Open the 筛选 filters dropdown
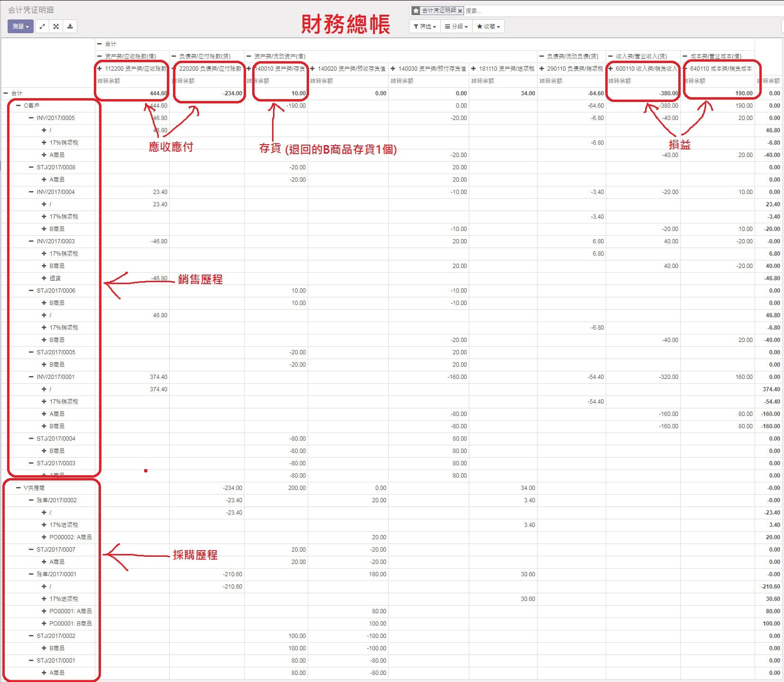This screenshot has width=784, height=682. tap(425, 27)
